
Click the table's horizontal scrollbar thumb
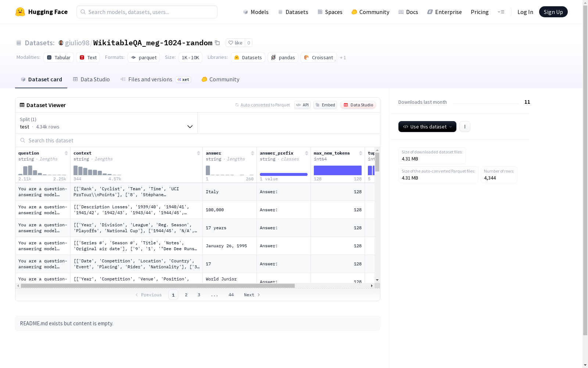(158, 286)
